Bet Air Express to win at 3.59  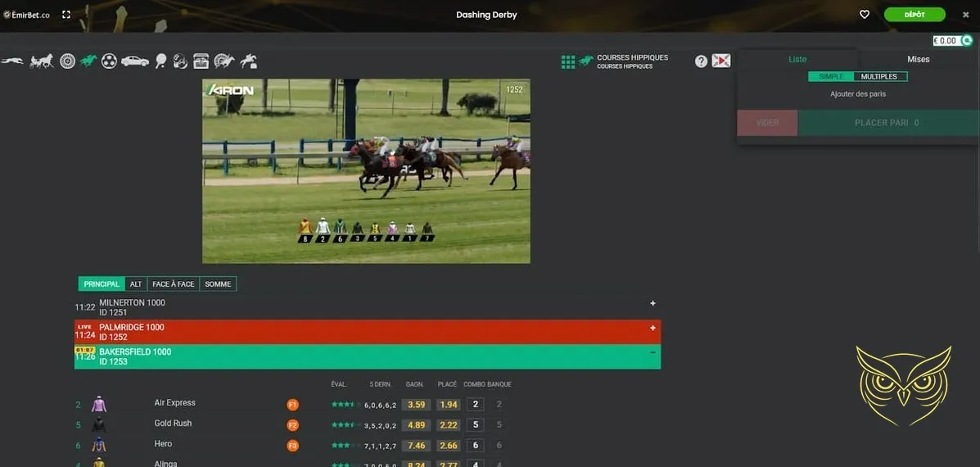416,405
